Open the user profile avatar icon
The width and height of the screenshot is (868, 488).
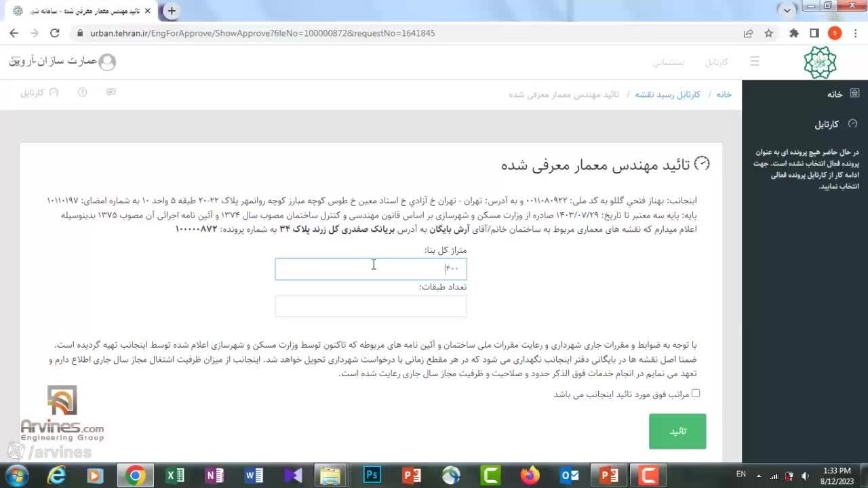[107, 62]
